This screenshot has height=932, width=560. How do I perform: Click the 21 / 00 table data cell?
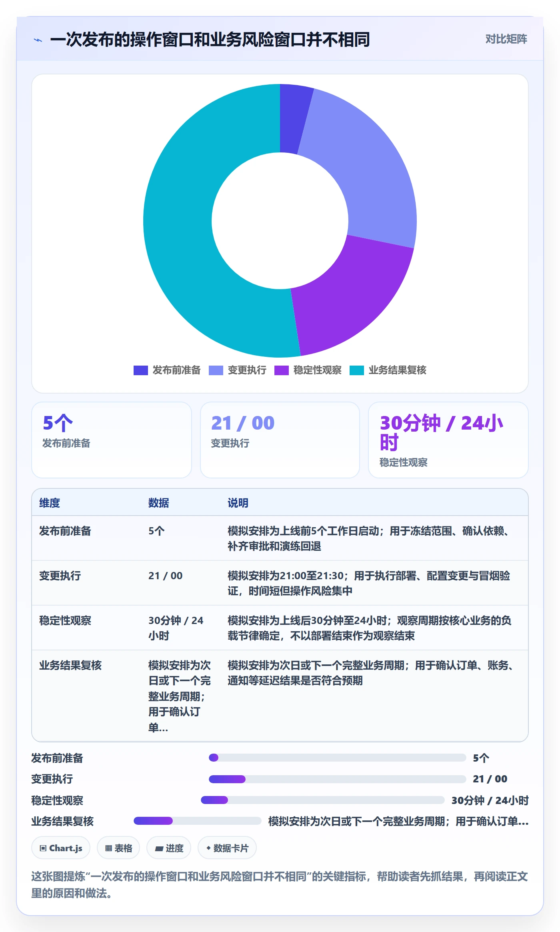click(x=165, y=576)
